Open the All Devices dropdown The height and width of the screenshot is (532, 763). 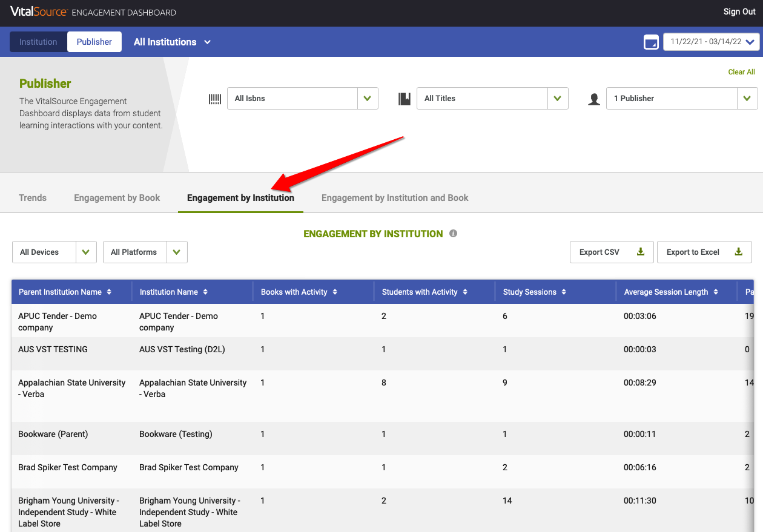click(54, 252)
